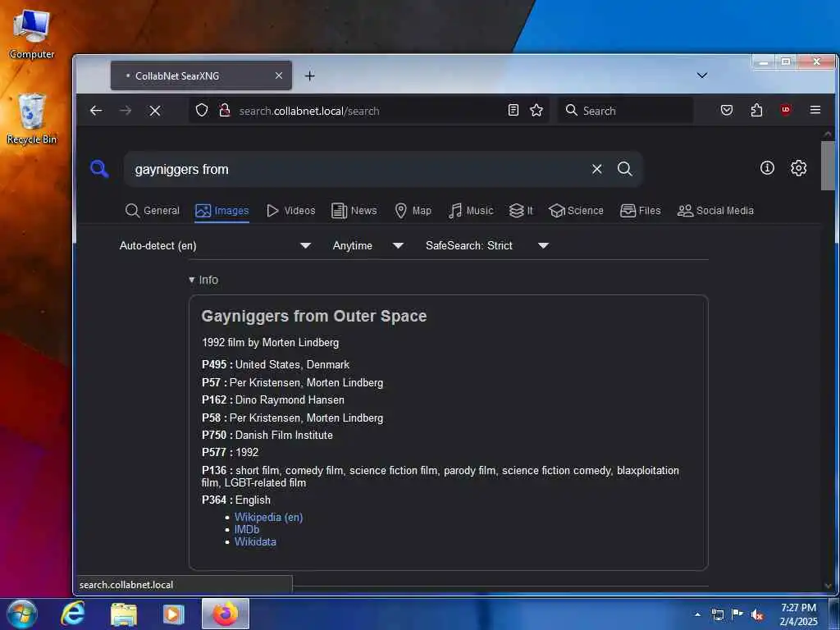Click the SearXNG query field
This screenshot has width=840, height=630.
(x=359, y=169)
